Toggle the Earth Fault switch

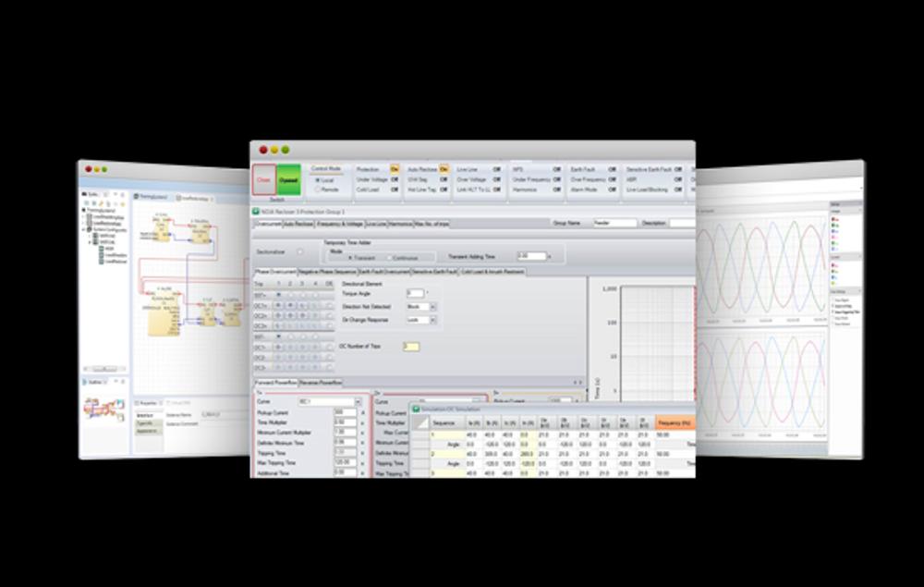(x=612, y=169)
